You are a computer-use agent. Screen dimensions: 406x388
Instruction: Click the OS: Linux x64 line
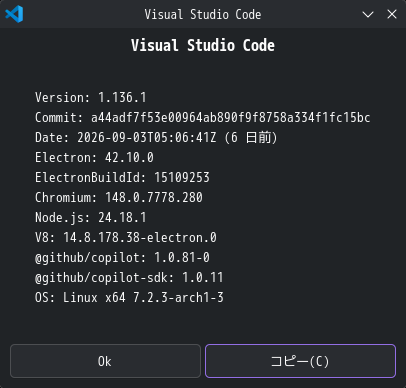(129, 298)
